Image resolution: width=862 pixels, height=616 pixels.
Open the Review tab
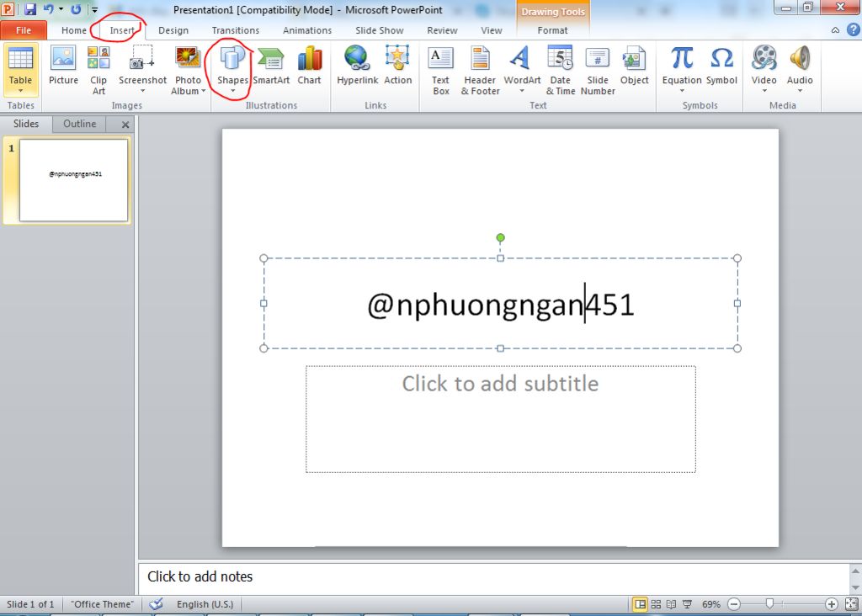442,30
